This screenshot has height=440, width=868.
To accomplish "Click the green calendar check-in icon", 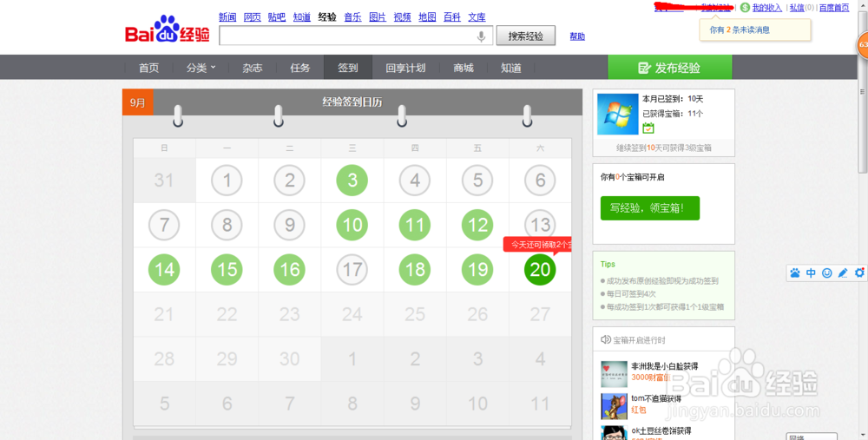I will (x=648, y=128).
